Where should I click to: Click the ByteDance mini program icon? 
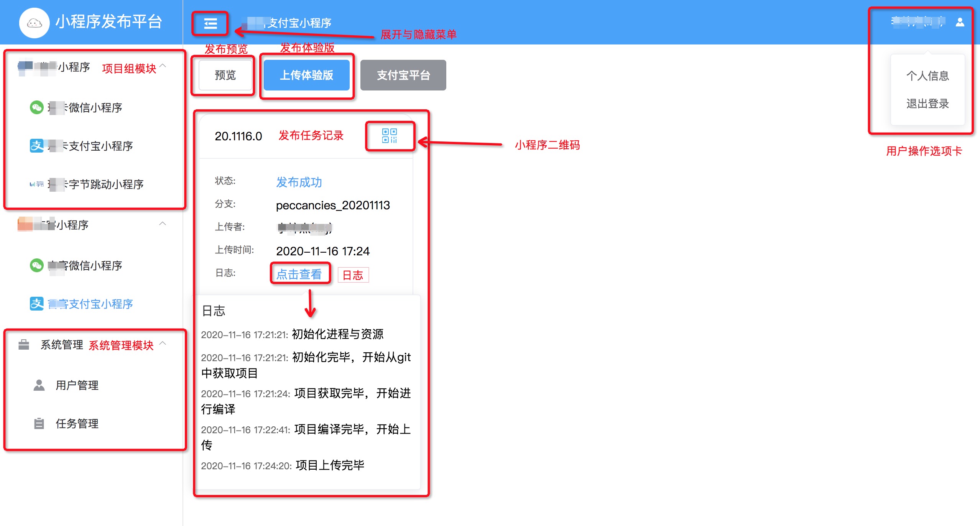37,184
